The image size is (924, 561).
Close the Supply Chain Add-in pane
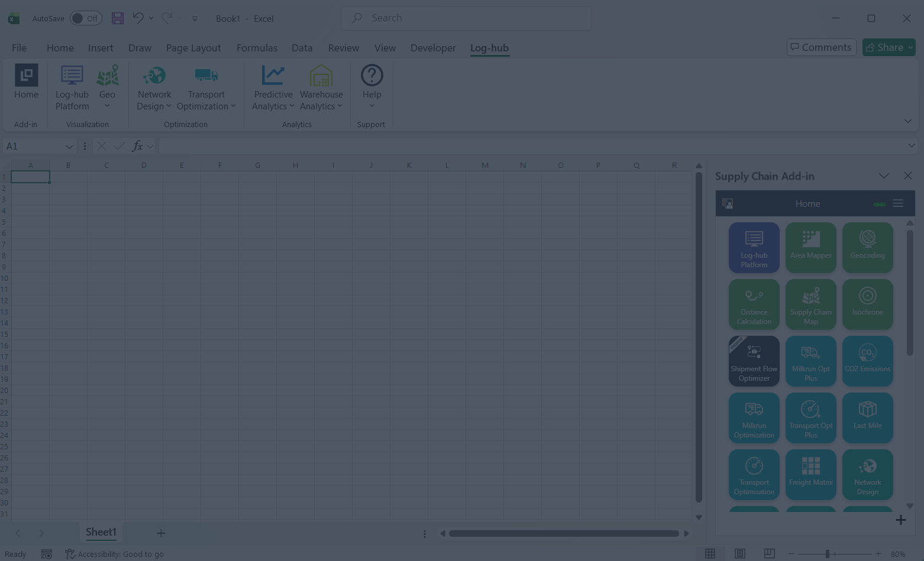pyautogui.click(x=908, y=176)
